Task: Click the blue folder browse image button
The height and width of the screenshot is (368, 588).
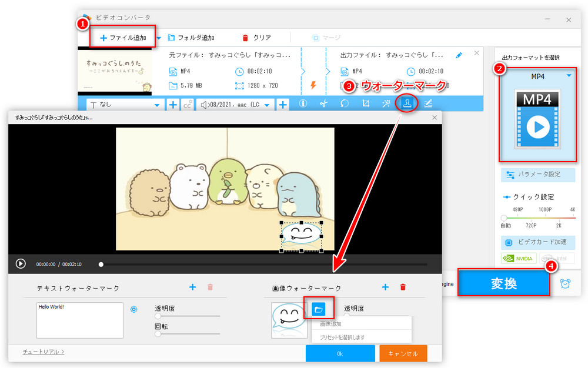Action: 318,309
